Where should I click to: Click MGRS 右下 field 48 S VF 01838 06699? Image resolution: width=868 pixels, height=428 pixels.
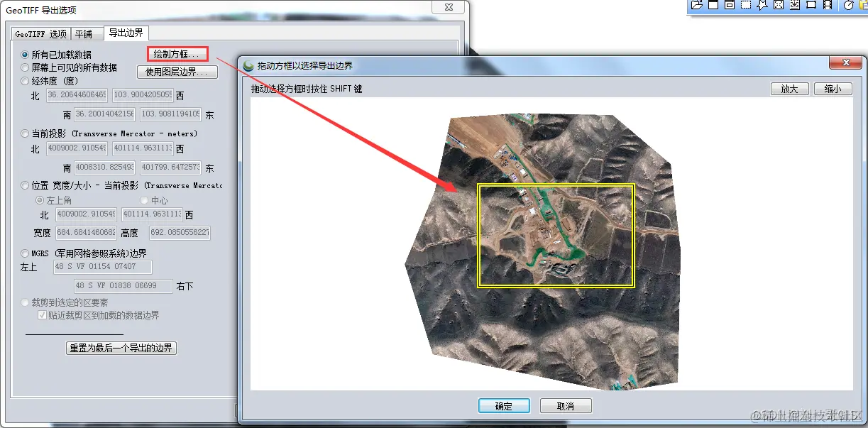point(123,285)
